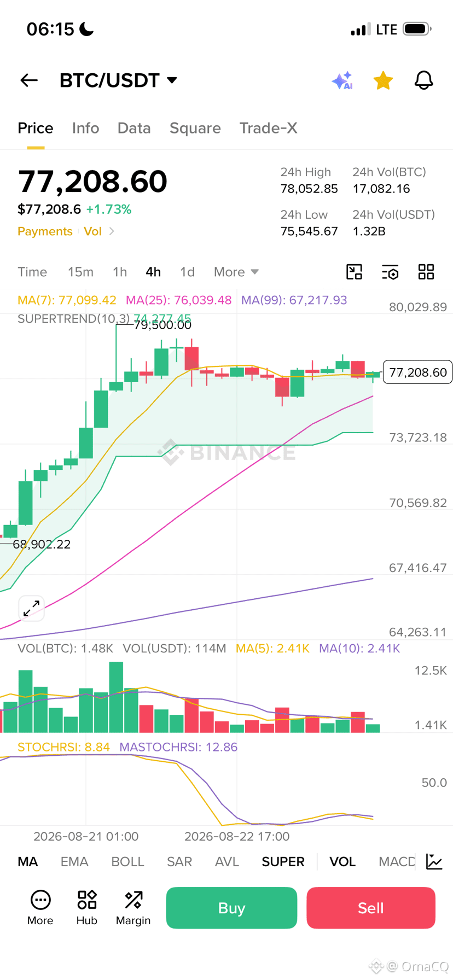Tap the battery icon in status bar

(x=417, y=29)
